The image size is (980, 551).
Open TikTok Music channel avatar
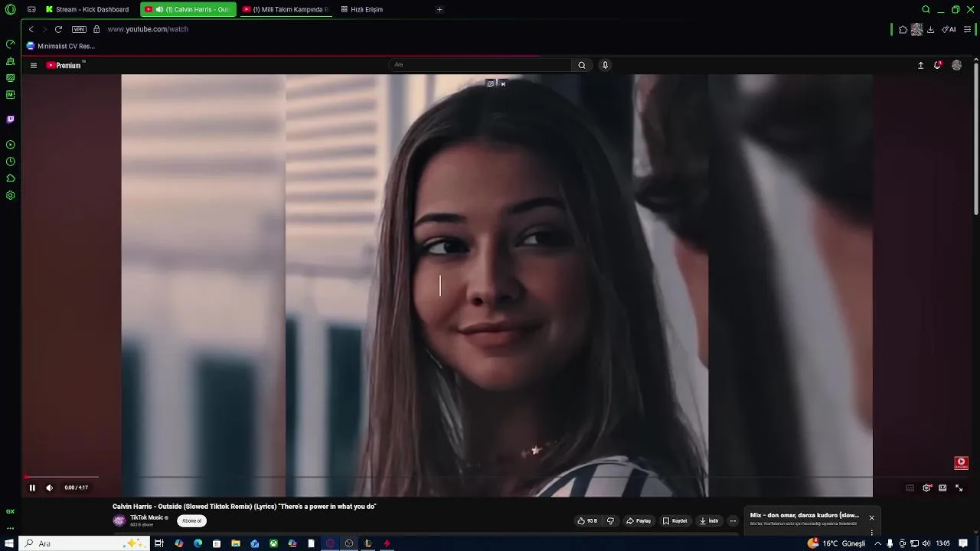119,520
